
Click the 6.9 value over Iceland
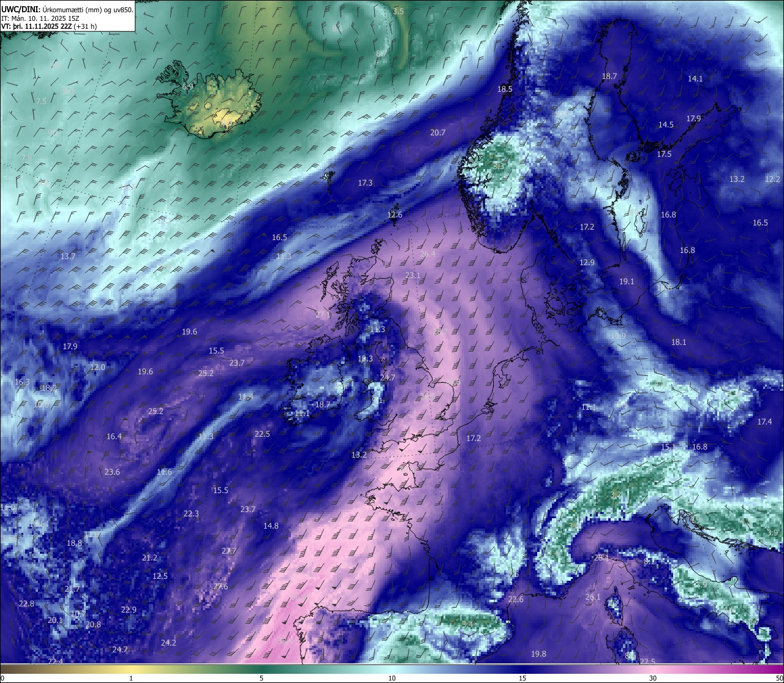click(187, 87)
